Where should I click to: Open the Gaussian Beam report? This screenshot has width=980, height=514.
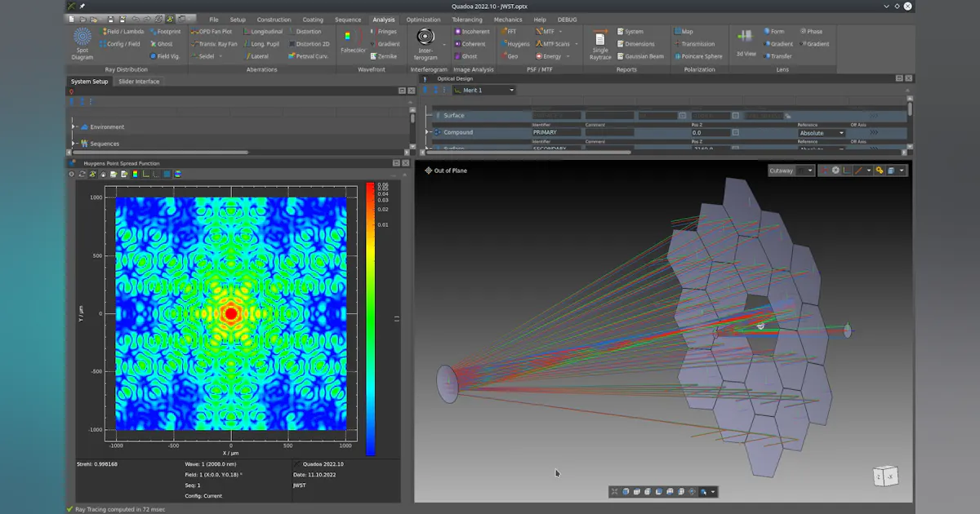coord(640,56)
